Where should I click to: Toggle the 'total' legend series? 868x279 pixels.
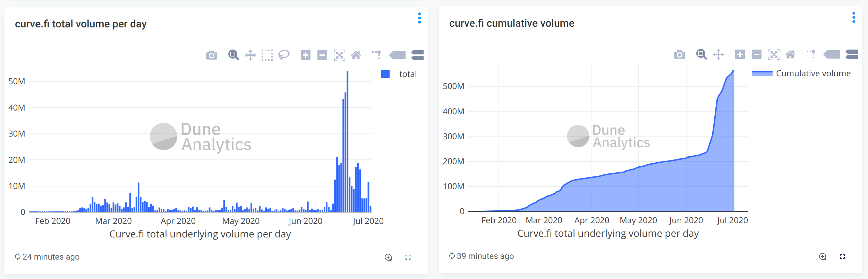pos(399,74)
